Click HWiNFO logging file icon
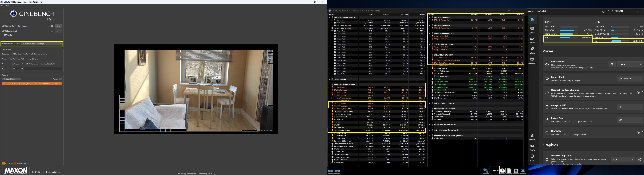Viewport: 644px width, 175px height. (x=509, y=171)
